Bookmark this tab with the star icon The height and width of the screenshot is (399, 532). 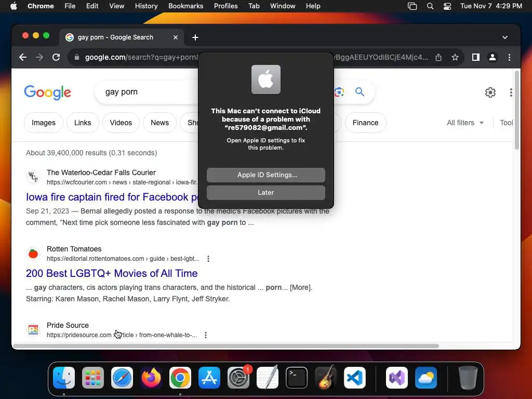tap(455, 57)
